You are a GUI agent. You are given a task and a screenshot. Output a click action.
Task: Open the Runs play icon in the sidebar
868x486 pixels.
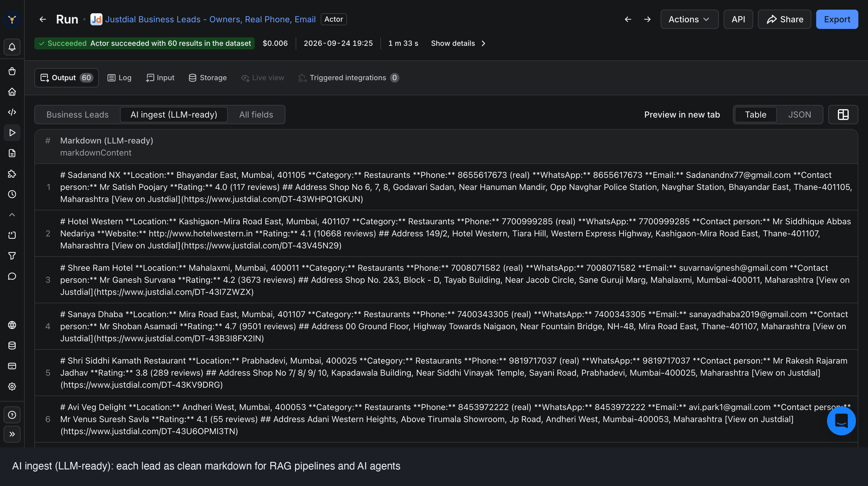(12, 132)
